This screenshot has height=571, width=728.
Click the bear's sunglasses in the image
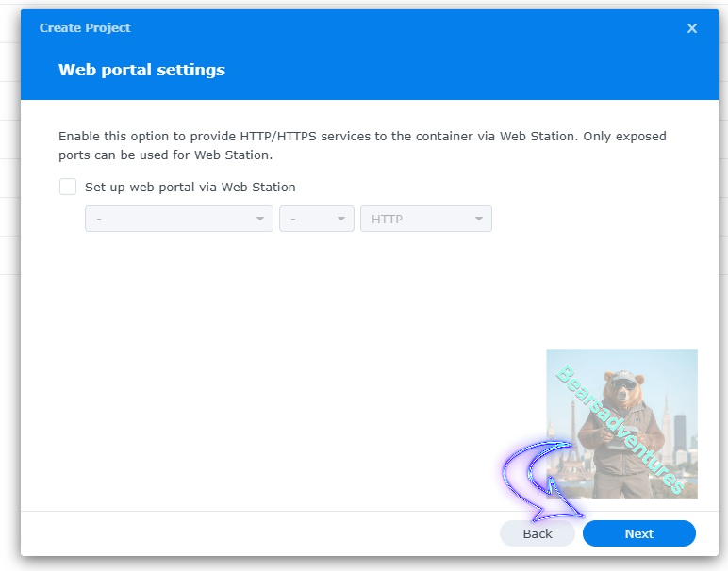tap(623, 384)
